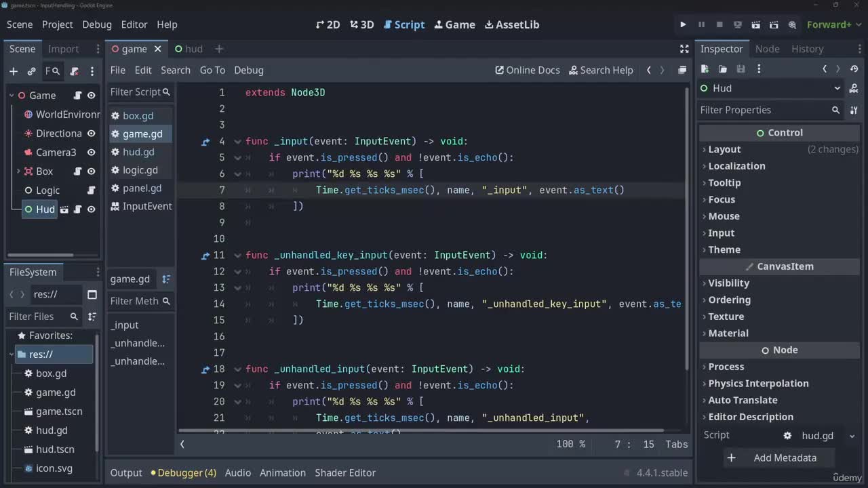Toggle visibility of Camera3D node

click(91, 152)
